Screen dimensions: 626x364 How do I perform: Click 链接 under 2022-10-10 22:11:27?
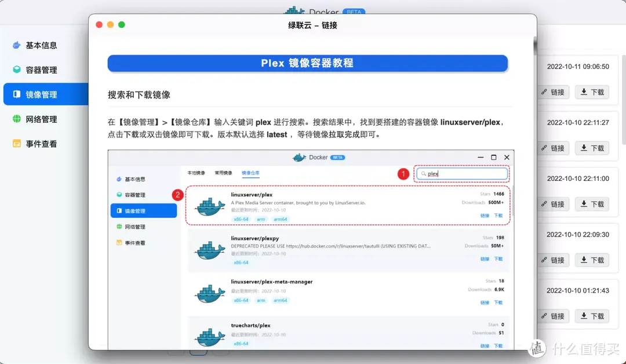553,148
